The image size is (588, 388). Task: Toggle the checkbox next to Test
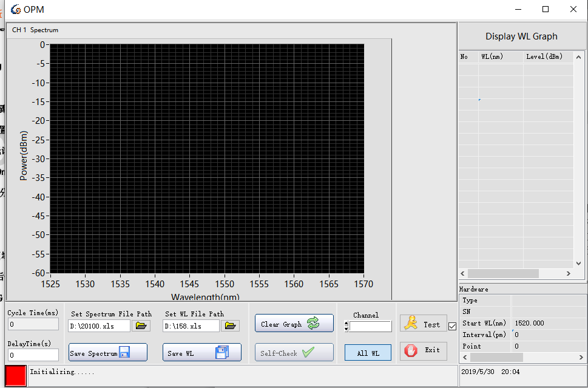[x=452, y=326]
